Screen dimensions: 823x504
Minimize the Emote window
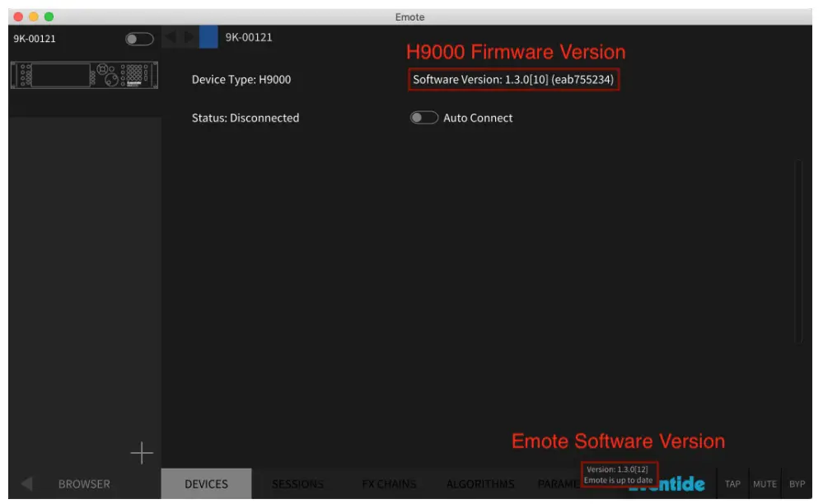(34, 16)
